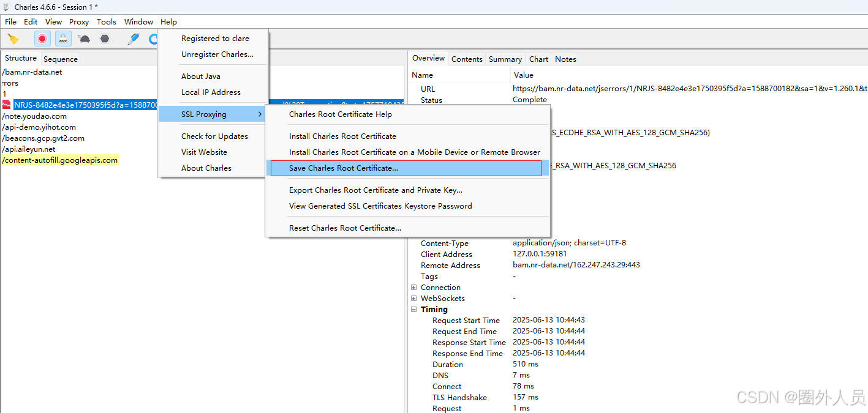Select the URL row value

pos(690,89)
